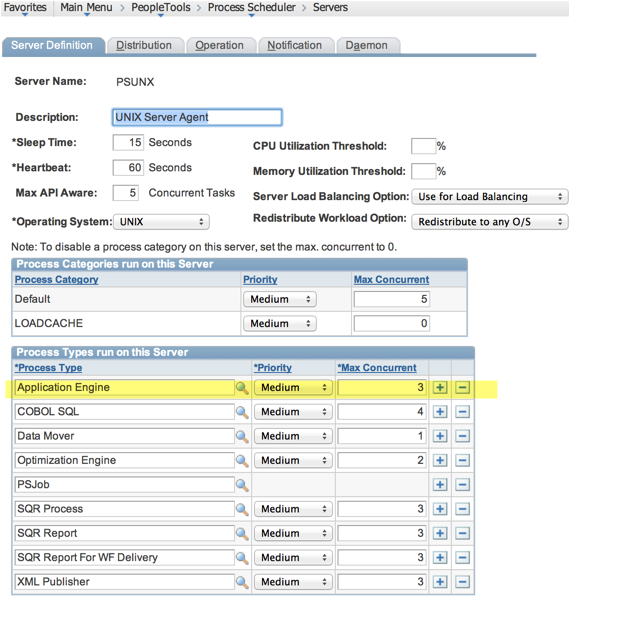Viewport: 641px width, 619px height.
Task: Change COBOL SQL priority dropdown
Action: click(x=293, y=412)
